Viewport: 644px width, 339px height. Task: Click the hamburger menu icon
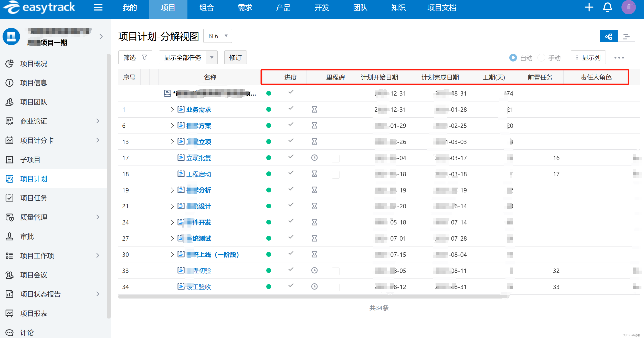98,7
